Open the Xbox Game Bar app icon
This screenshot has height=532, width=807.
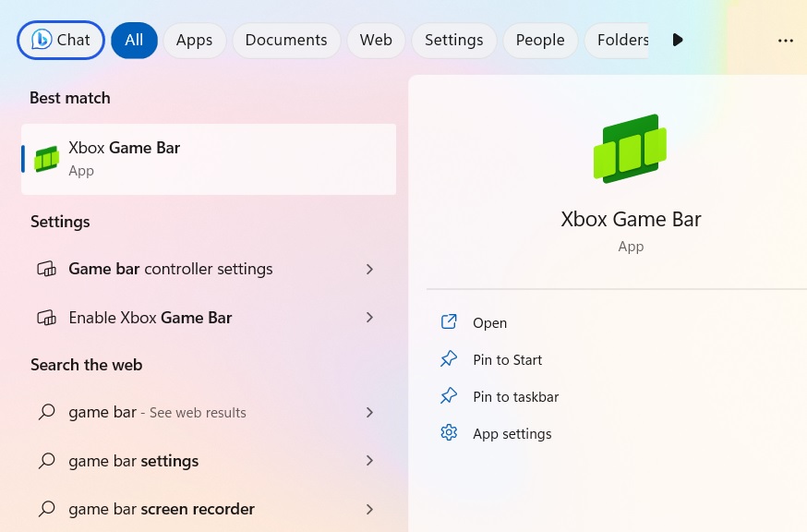(x=46, y=158)
